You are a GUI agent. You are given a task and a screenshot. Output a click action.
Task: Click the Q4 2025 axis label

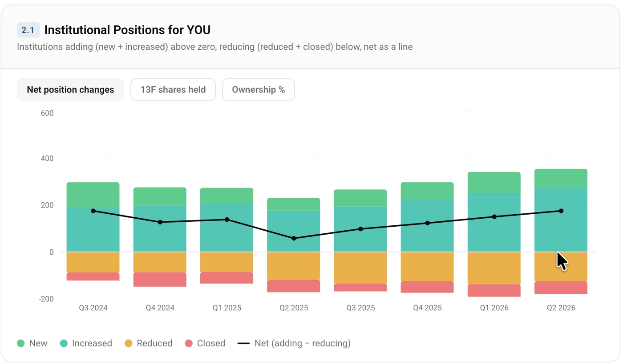[x=427, y=308]
